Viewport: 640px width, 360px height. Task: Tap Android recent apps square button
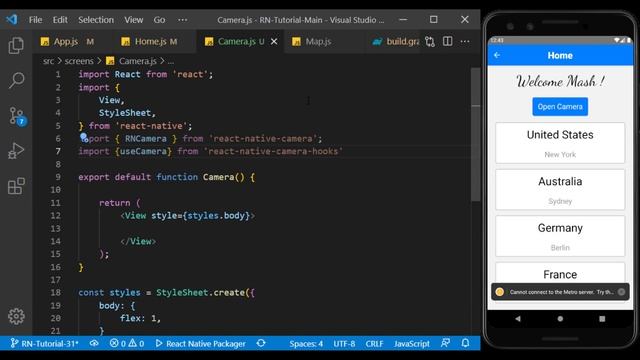pos(602,319)
